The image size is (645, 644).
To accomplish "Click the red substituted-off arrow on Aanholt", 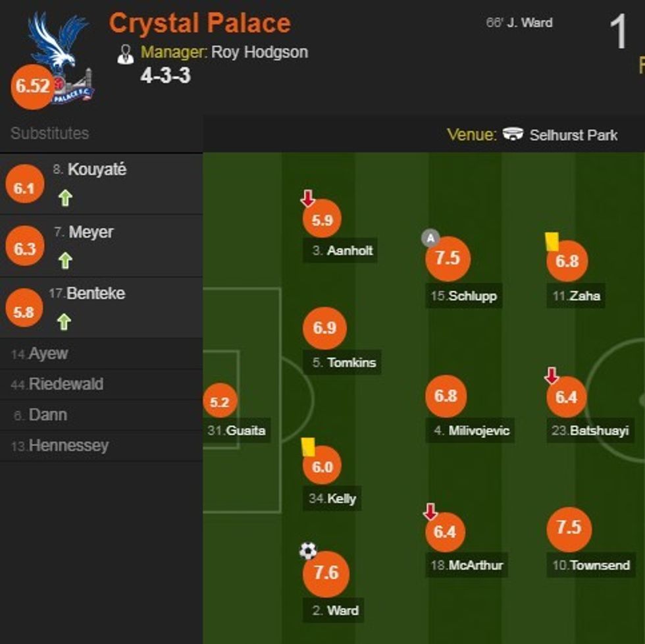I will click(307, 198).
